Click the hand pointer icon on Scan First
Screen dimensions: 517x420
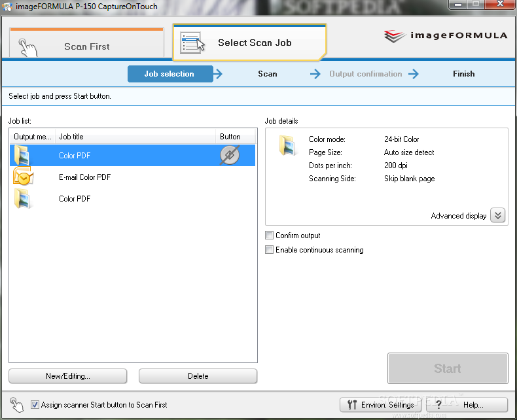pyautogui.click(x=27, y=48)
